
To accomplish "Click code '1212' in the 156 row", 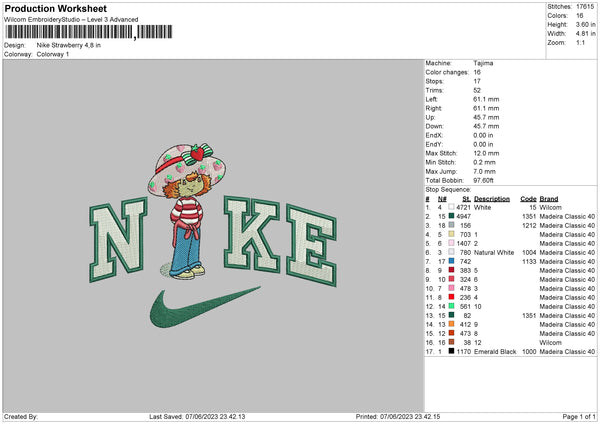I will pos(529,225).
